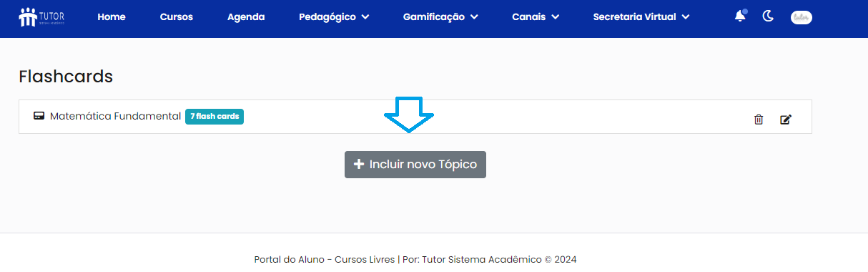Viewport: 868px width, 272px height.
Task: Click the Incluir novo Tópico button
Action: point(415,165)
